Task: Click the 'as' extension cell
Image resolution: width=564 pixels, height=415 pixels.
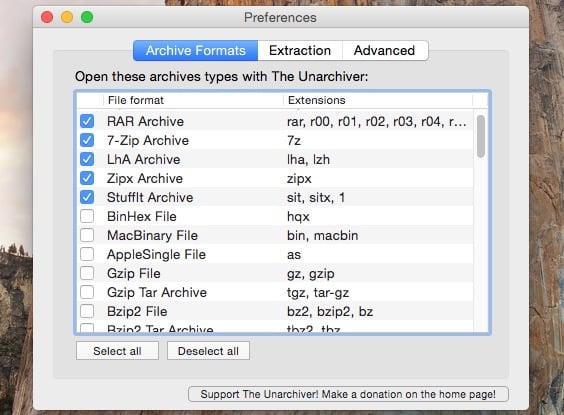Action: point(294,255)
